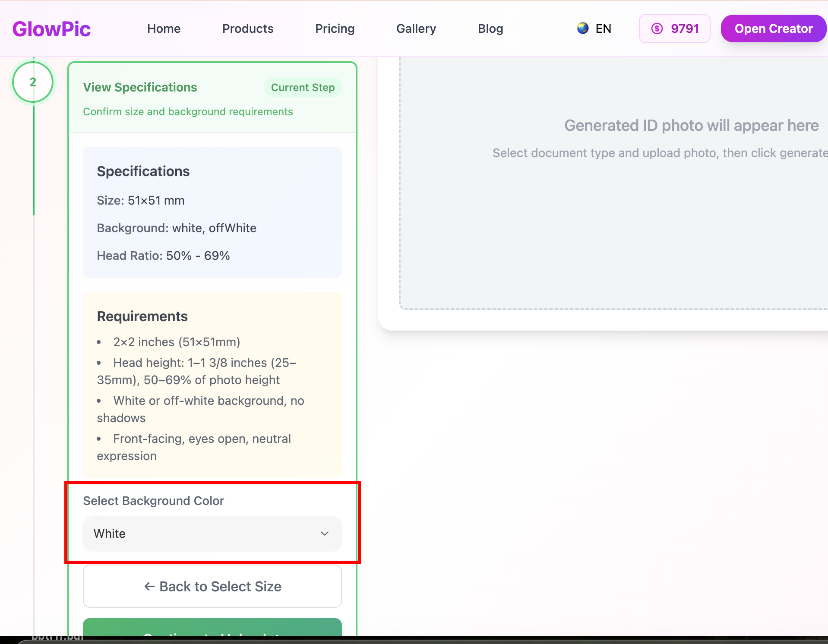The image size is (828, 644).
Task: Click the back arrow in Back to Select Size
Action: (149, 586)
